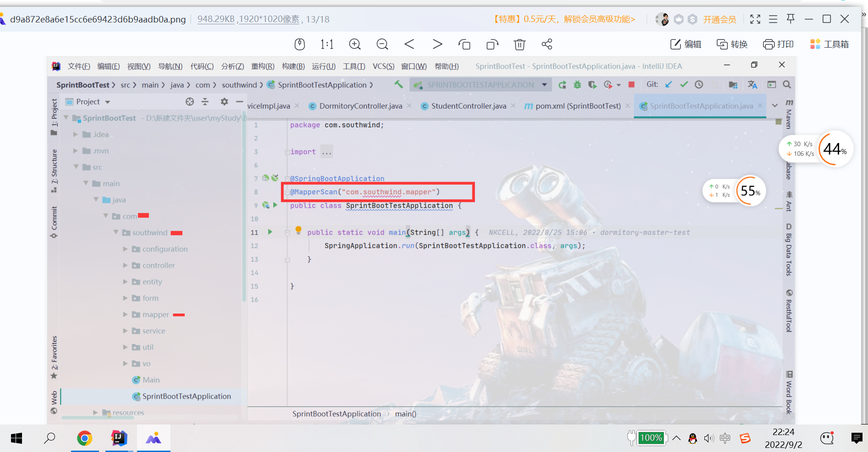The height and width of the screenshot is (452, 868).
Task: Click the 开通会员 membership link
Action: pyautogui.click(x=720, y=19)
